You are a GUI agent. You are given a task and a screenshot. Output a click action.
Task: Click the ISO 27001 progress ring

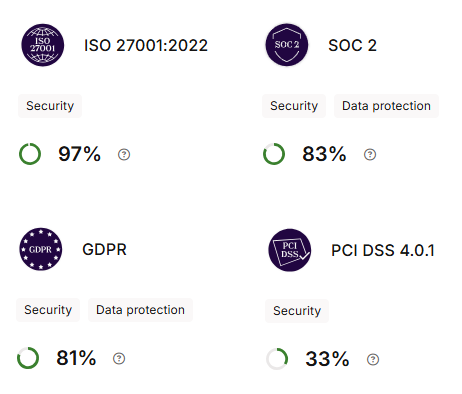(30, 154)
